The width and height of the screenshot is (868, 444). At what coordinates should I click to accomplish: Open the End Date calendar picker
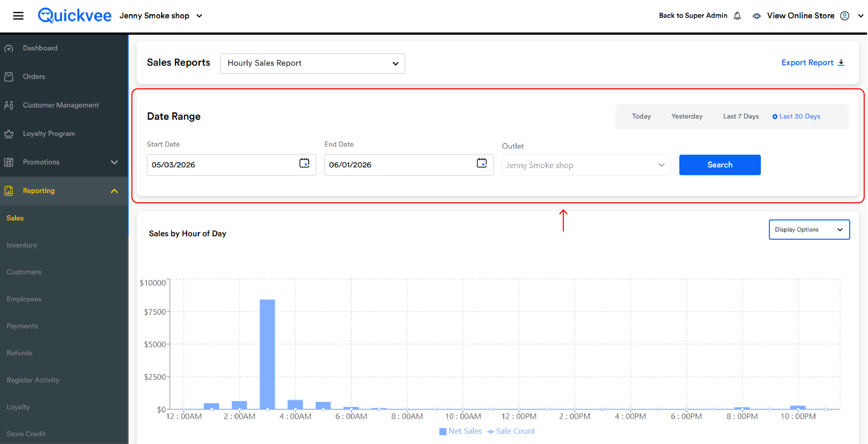482,163
